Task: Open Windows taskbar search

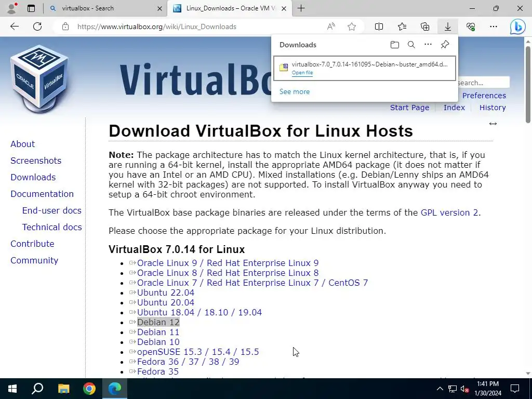Action: [37, 389]
